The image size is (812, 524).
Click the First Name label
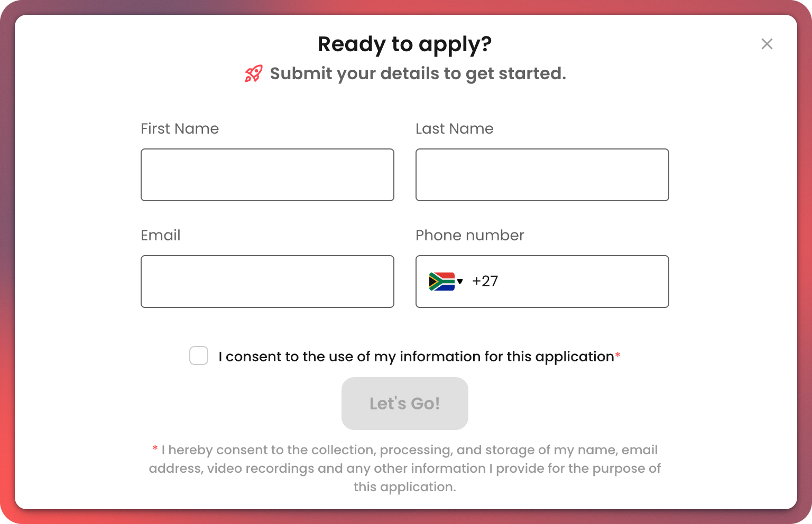click(180, 128)
